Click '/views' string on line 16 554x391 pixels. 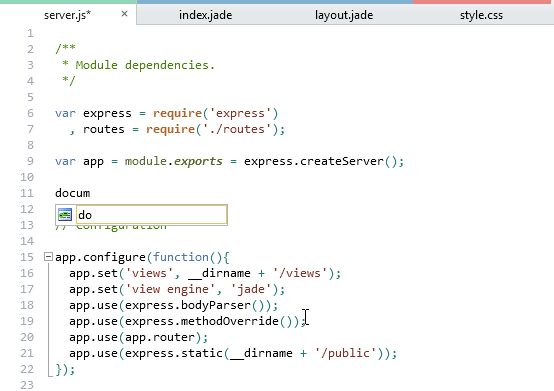300,273
